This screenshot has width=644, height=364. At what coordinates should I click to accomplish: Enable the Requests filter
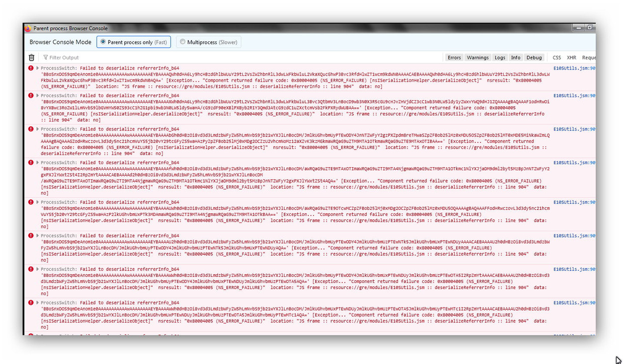[588, 57]
